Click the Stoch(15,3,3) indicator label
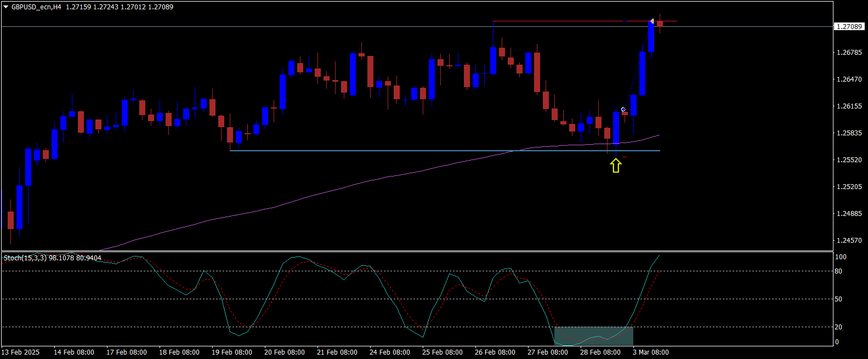 (x=53, y=258)
